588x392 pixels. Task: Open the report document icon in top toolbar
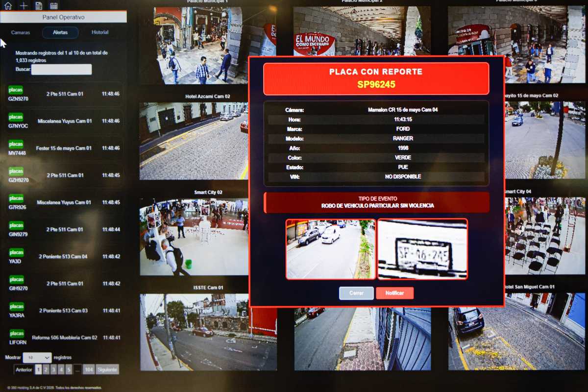pyautogui.click(x=39, y=6)
